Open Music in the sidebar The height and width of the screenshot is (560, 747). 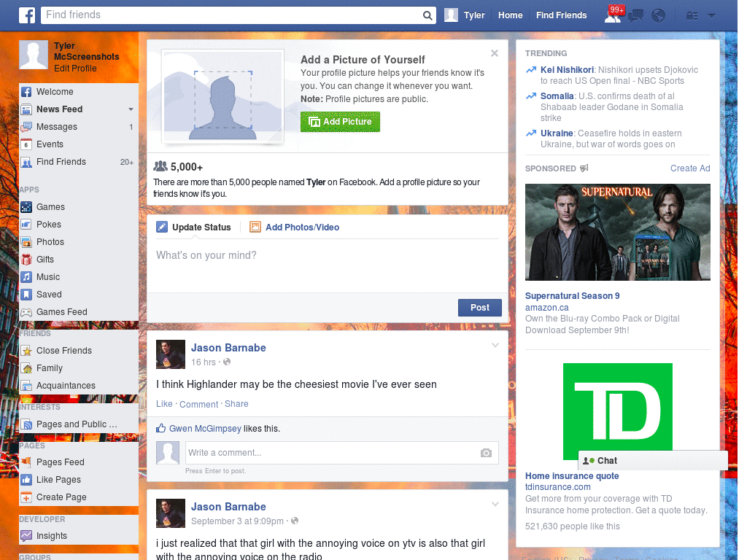79,277
